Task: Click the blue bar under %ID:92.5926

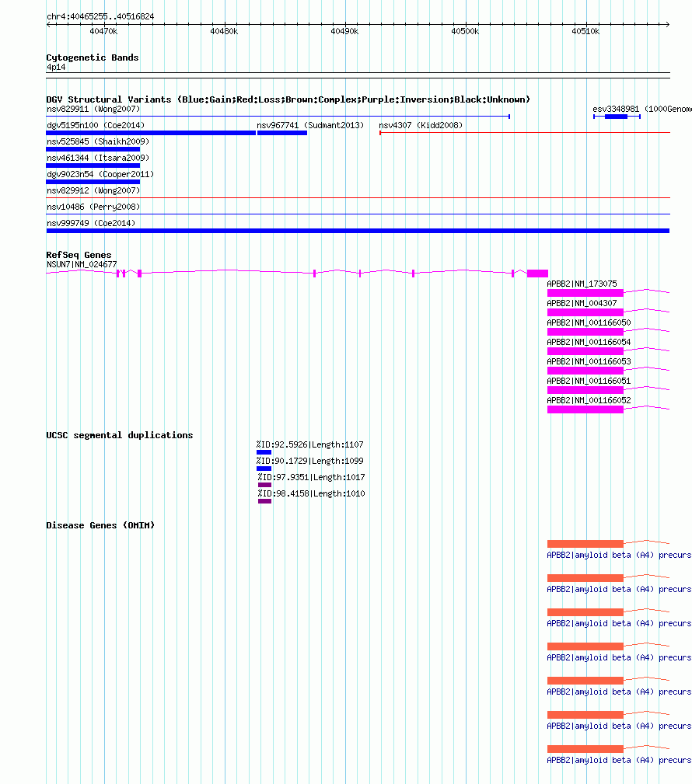Action: click(264, 452)
